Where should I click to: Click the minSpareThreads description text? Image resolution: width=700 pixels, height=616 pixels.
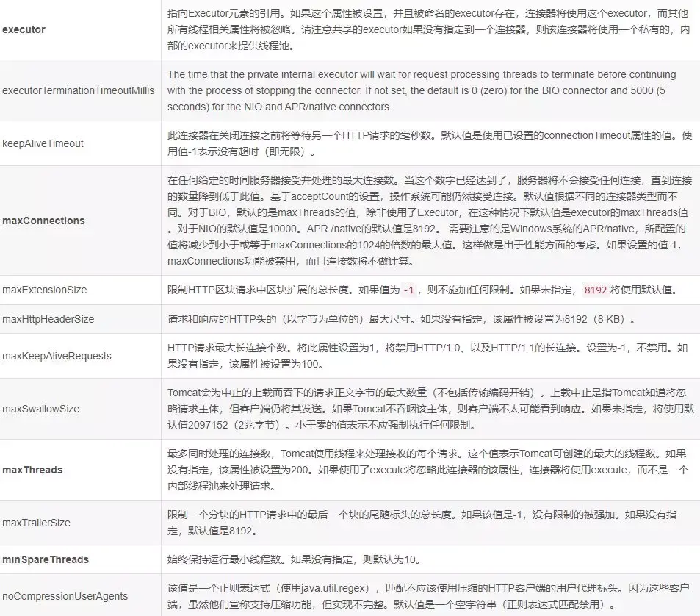(295, 559)
